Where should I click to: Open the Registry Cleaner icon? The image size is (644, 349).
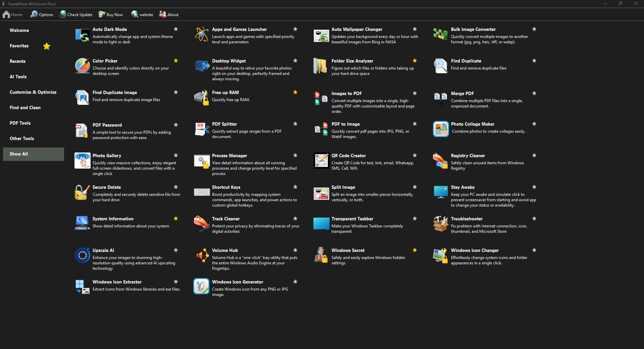pos(441,161)
